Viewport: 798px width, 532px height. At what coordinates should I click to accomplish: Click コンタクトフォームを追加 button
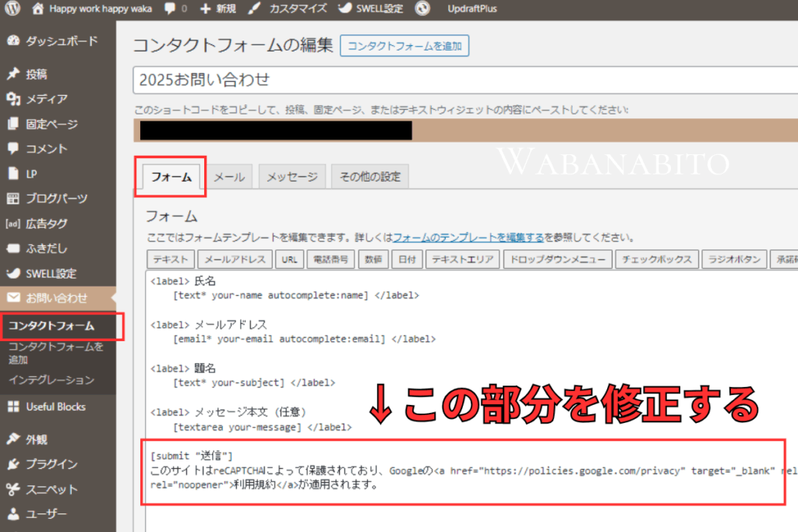404,46
